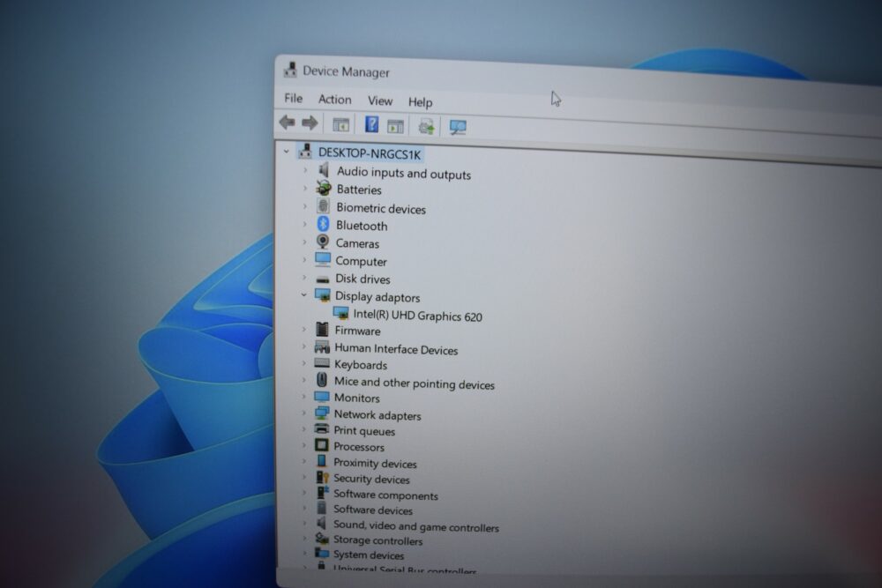Expand the Batteries category
The image size is (882, 588).
click(x=305, y=188)
